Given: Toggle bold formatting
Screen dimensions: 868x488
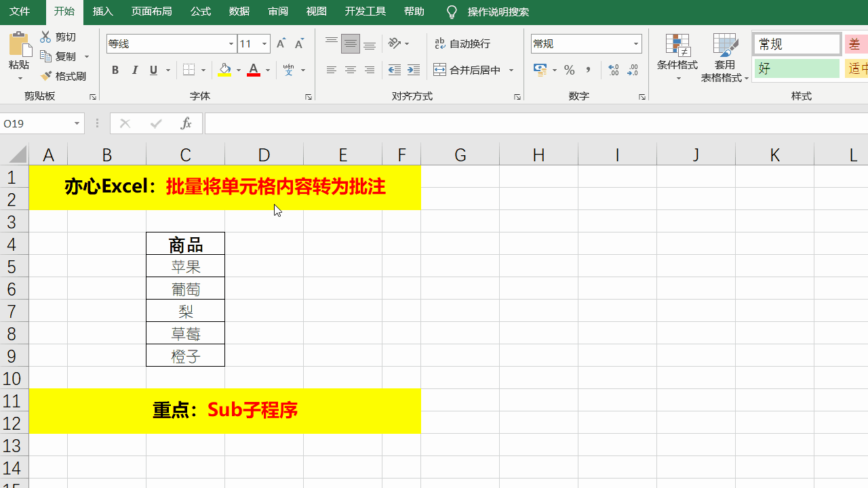Looking at the screenshot, I should coord(115,70).
